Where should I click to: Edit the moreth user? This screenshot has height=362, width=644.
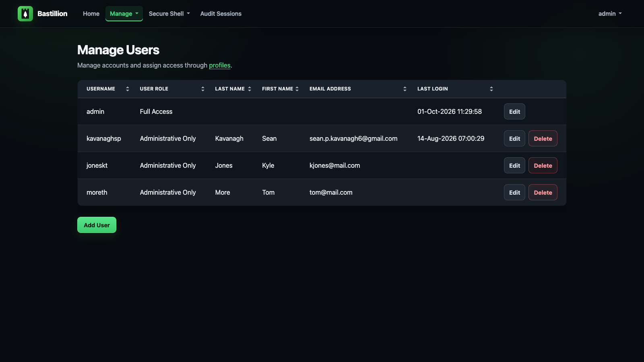coord(514,192)
